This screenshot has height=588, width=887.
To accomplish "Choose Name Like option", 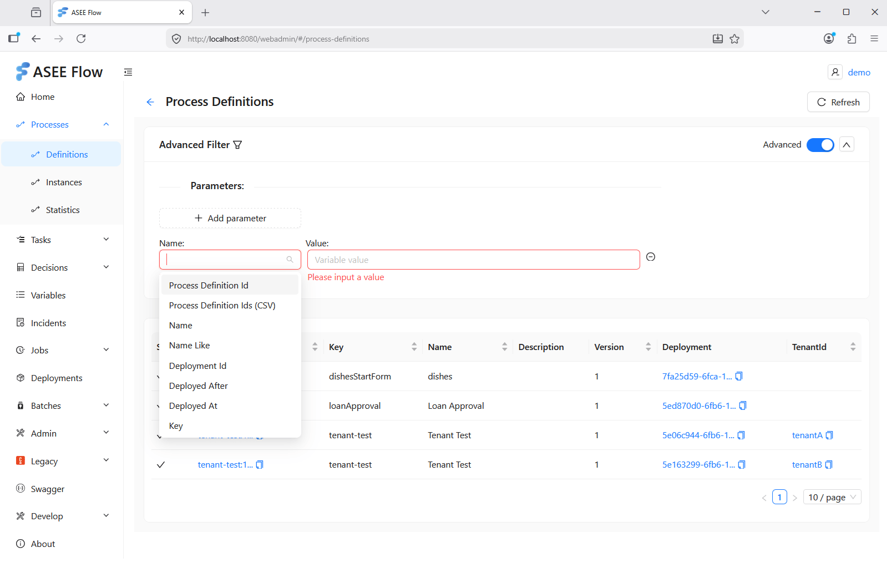I will coord(230,345).
